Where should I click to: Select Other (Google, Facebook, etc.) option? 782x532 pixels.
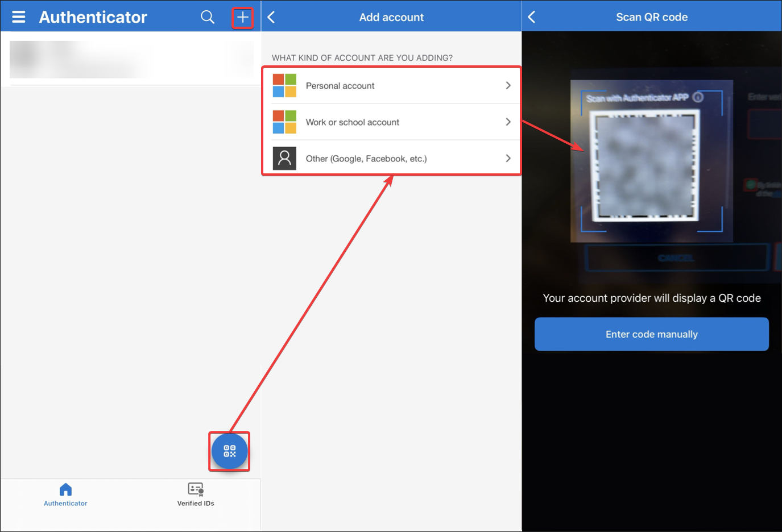click(392, 159)
